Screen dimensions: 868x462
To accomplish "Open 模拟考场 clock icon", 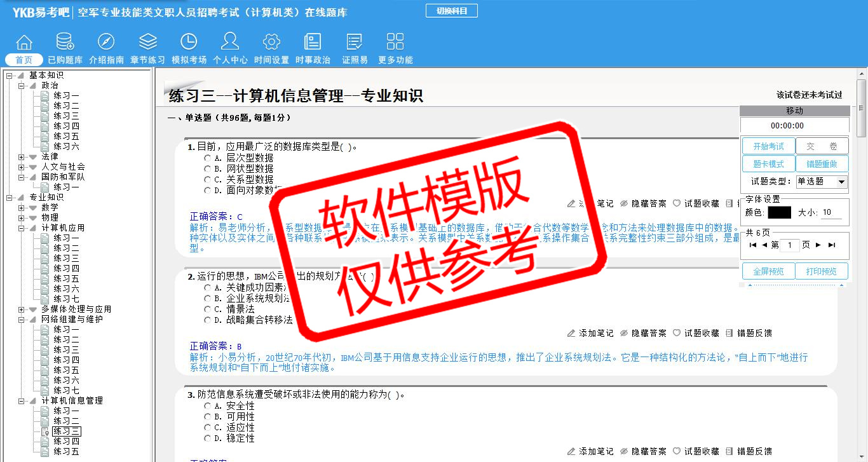I will (189, 42).
